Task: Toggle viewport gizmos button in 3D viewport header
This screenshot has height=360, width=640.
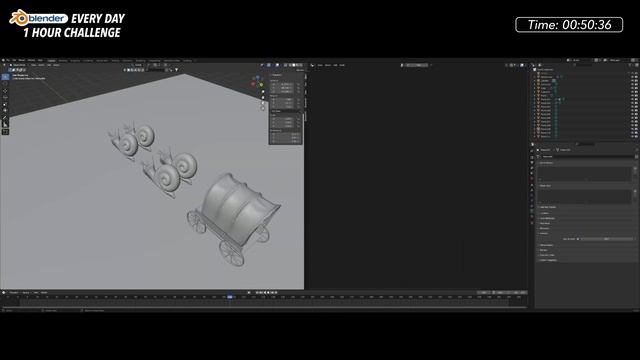Action: coord(269,65)
